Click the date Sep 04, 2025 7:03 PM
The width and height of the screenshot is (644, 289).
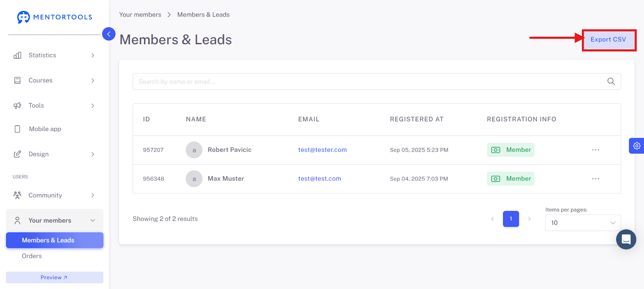419,179
